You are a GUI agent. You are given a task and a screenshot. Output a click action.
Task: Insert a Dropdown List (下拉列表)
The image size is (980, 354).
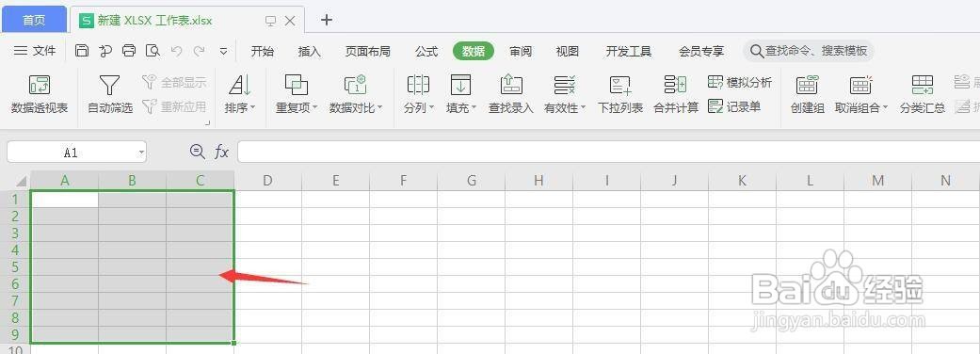coord(620,94)
